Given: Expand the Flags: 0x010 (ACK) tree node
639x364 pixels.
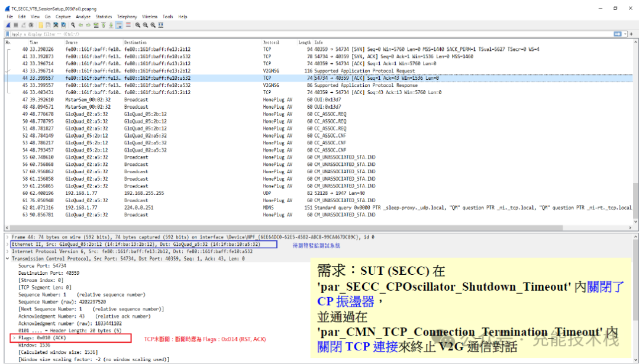Looking at the screenshot, I should [x=14, y=338].
